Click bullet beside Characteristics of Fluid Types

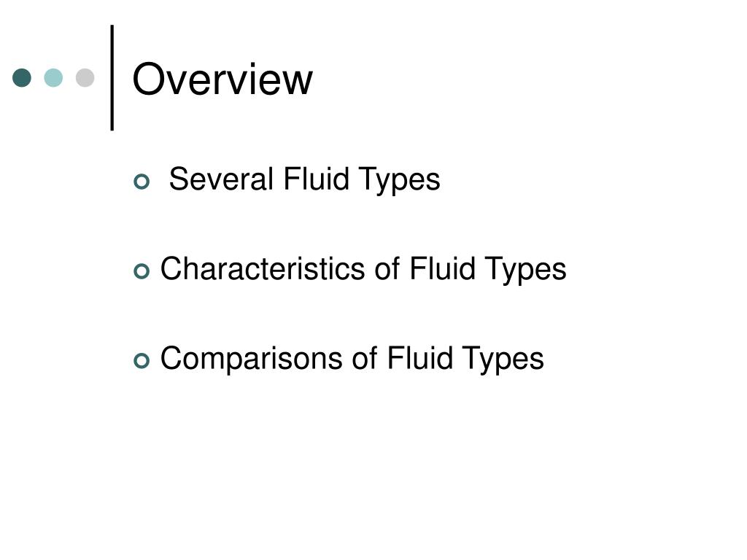point(142,271)
